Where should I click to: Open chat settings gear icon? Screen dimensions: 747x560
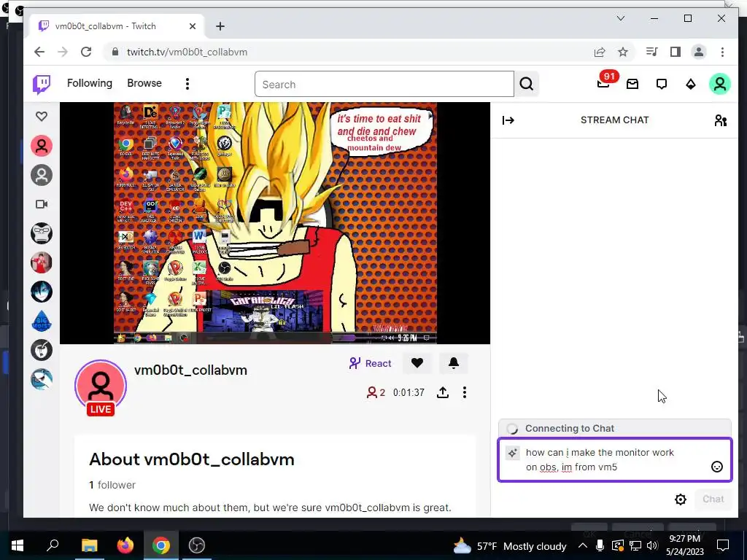click(681, 499)
